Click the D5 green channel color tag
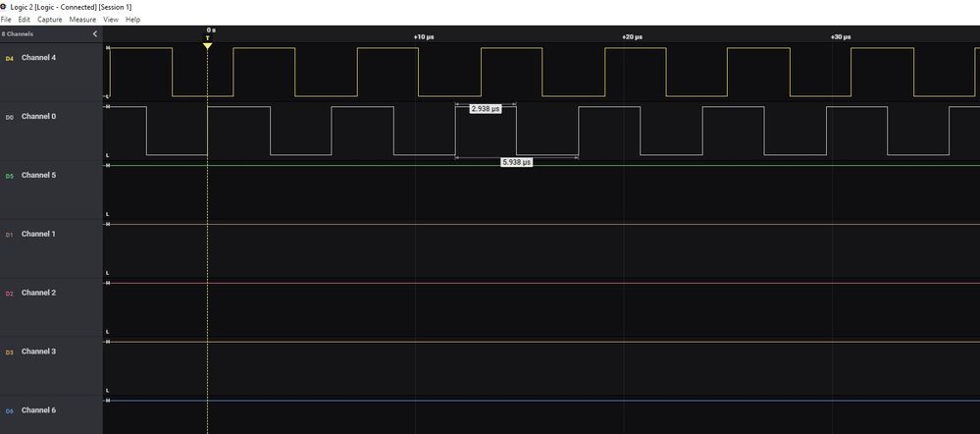The image size is (980, 434). 9,177
